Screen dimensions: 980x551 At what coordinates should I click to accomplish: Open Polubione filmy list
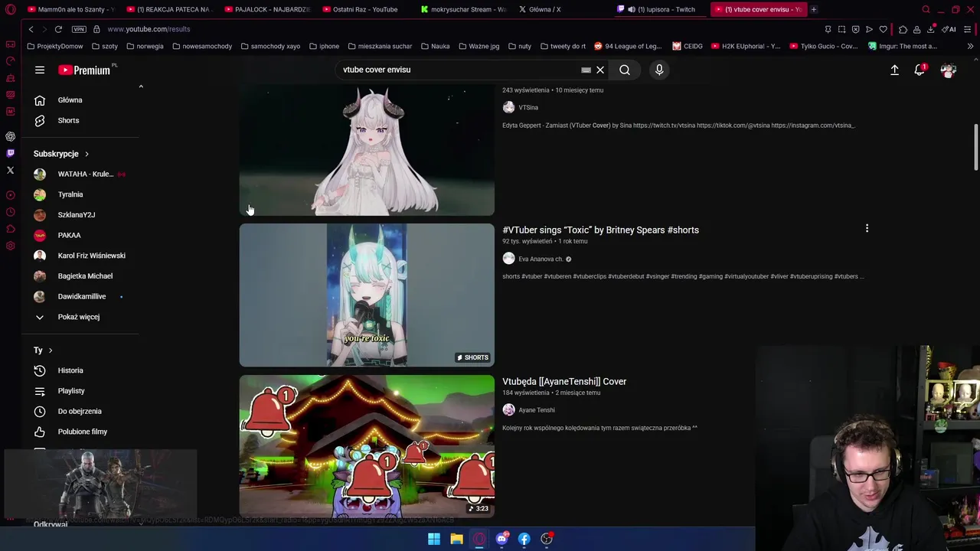pos(81,432)
